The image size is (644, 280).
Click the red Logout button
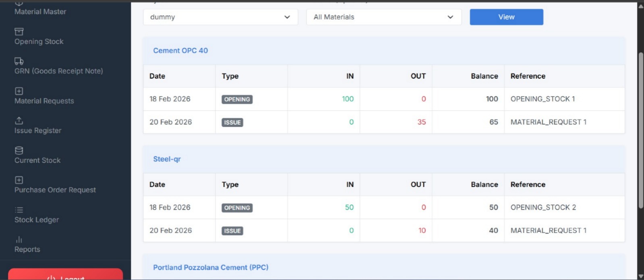[x=65, y=276]
